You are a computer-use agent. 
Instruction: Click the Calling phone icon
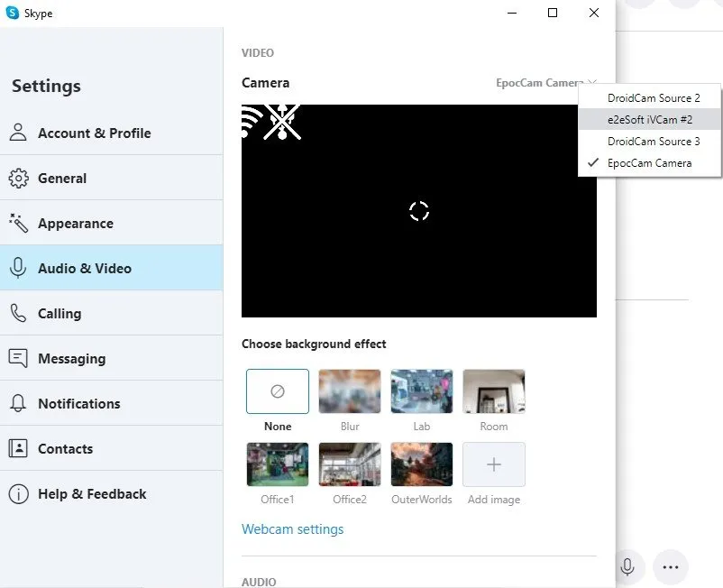(x=18, y=313)
